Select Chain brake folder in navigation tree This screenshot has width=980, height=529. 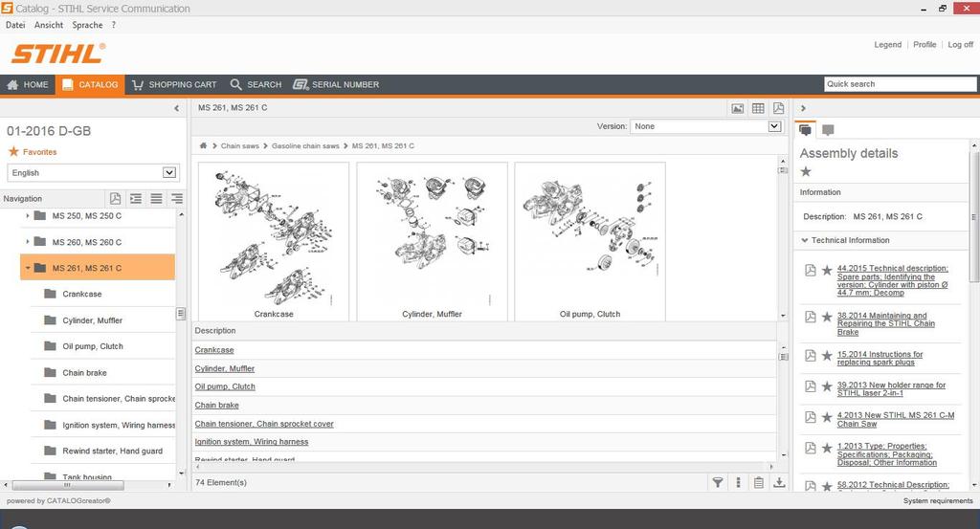[x=84, y=372]
